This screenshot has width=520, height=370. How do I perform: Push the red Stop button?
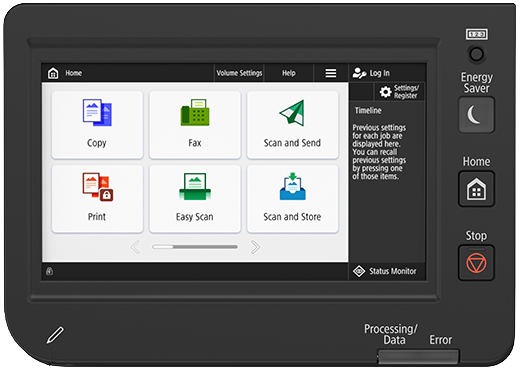coord(476,263)
